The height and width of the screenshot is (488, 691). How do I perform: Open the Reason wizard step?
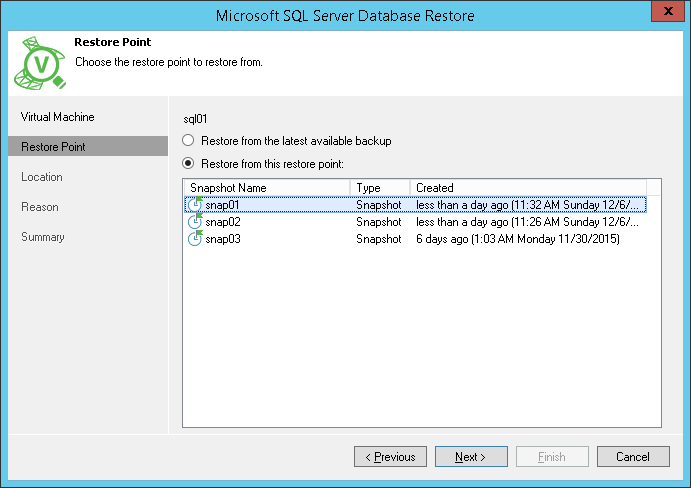40,207
